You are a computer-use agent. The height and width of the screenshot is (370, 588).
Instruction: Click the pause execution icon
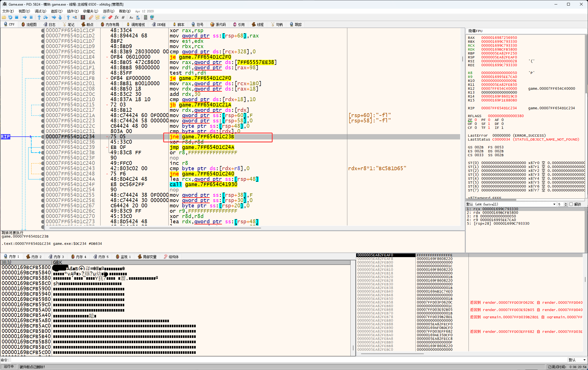coord(31,17)
